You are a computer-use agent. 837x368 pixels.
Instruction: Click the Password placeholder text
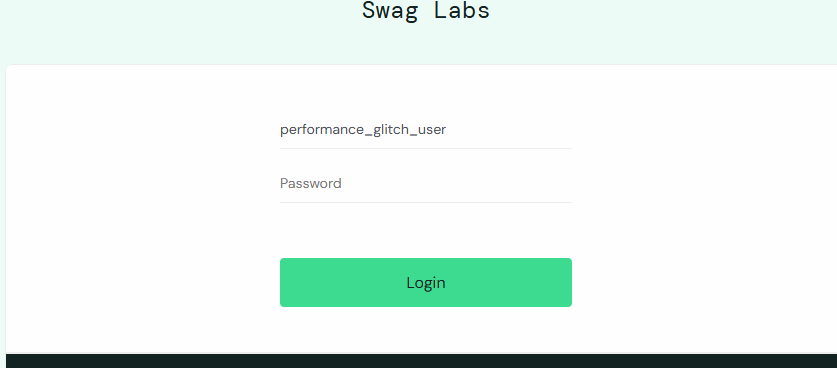point(311,184)
